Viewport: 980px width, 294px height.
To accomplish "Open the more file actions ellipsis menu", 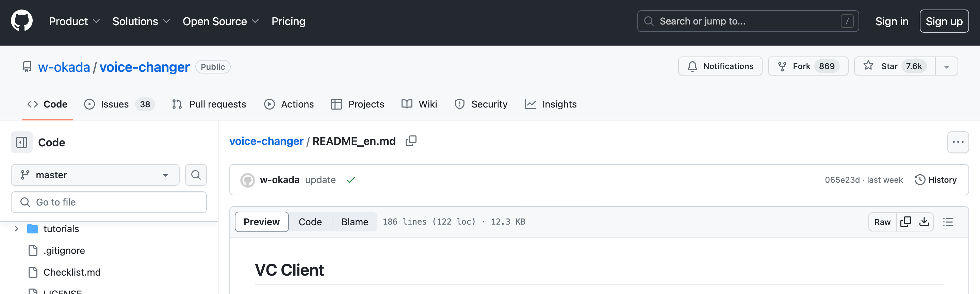I will pos(958,142).
